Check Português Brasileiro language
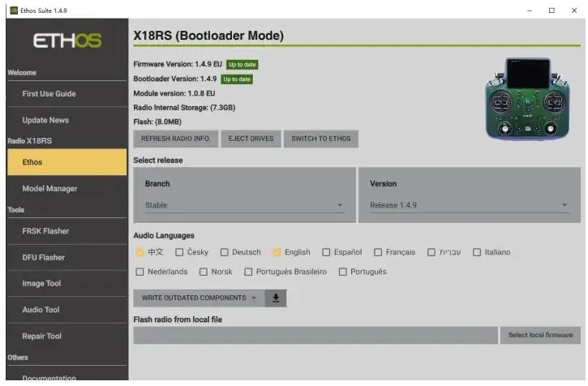 pyautogui.click(x=248, y=272)
